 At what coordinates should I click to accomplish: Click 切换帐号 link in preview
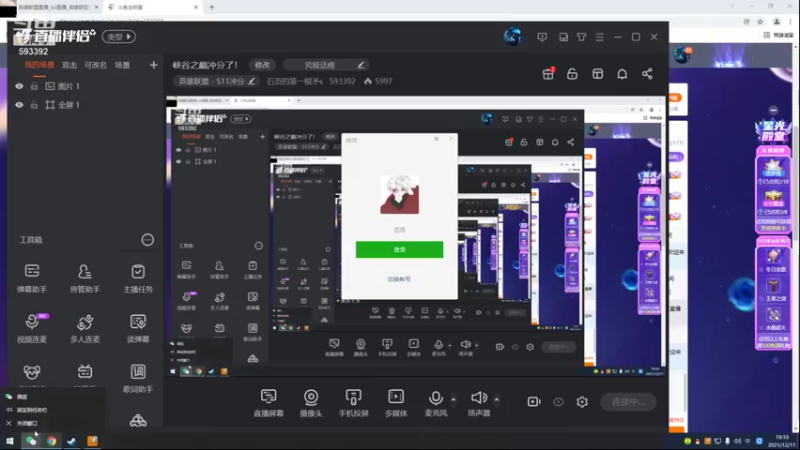(x=399, y=279)
